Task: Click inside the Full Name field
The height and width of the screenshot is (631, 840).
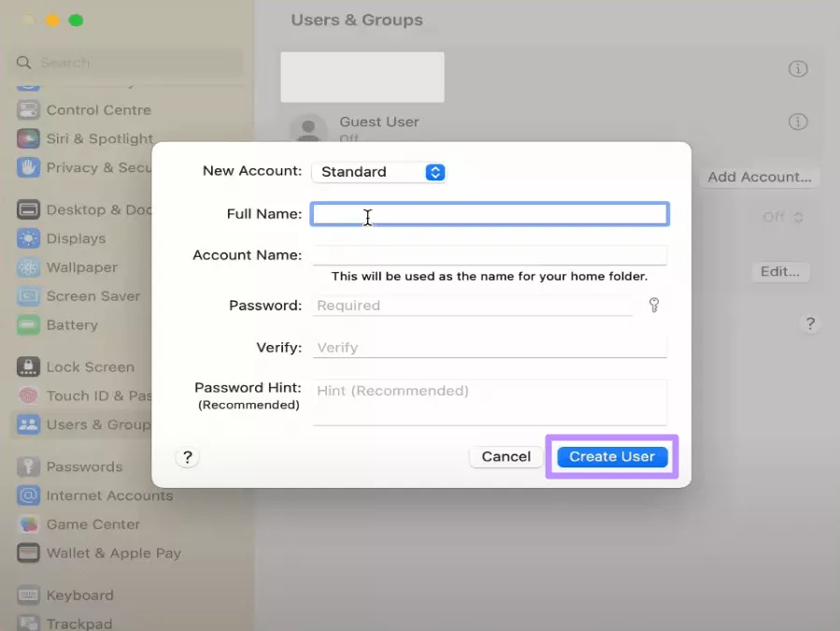Action: (x=490, y=214)
